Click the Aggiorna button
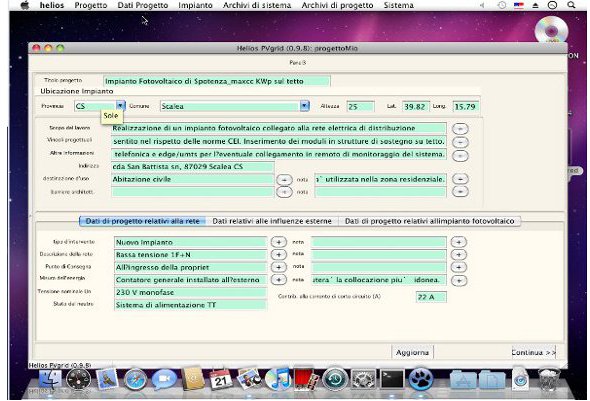 412,352
